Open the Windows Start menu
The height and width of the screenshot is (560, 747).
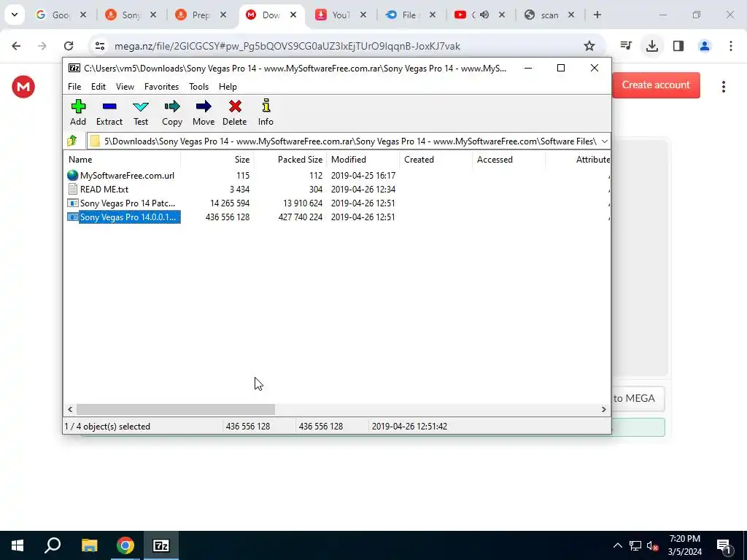18,545
